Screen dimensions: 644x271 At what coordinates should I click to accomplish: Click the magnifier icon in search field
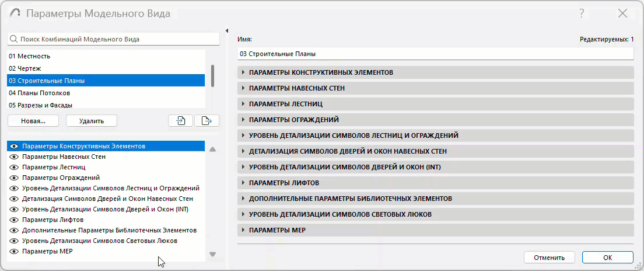(x=13, y=40)
